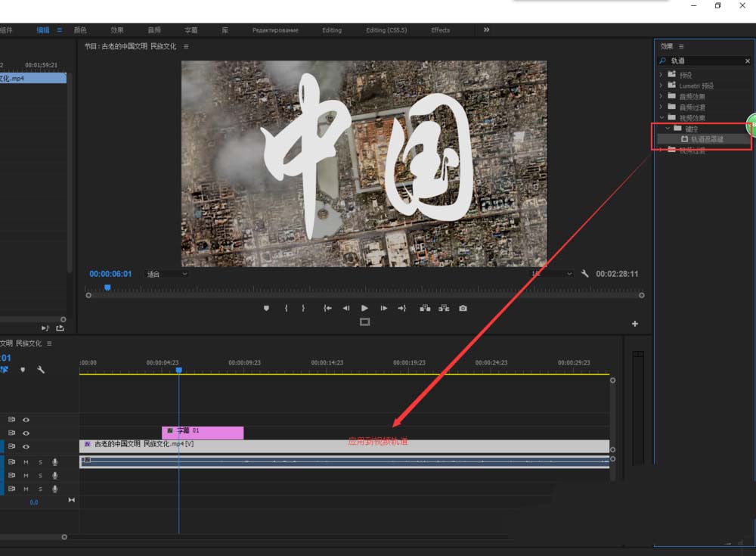The height and width of the screenshot is (556, 756).
Task: Click the Step Forward one frame icon
Action: point(383,308)
